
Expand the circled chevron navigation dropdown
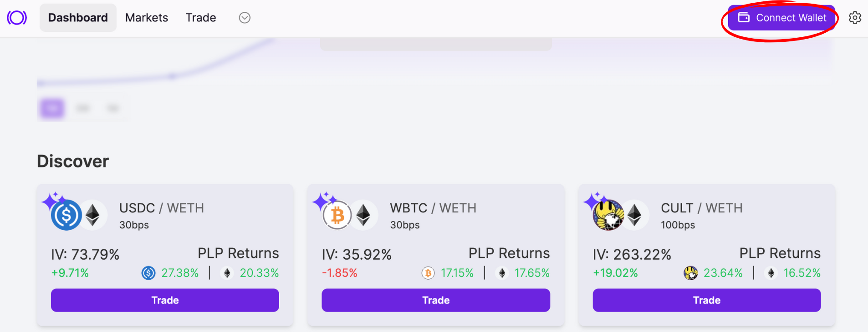coord(245,18)
